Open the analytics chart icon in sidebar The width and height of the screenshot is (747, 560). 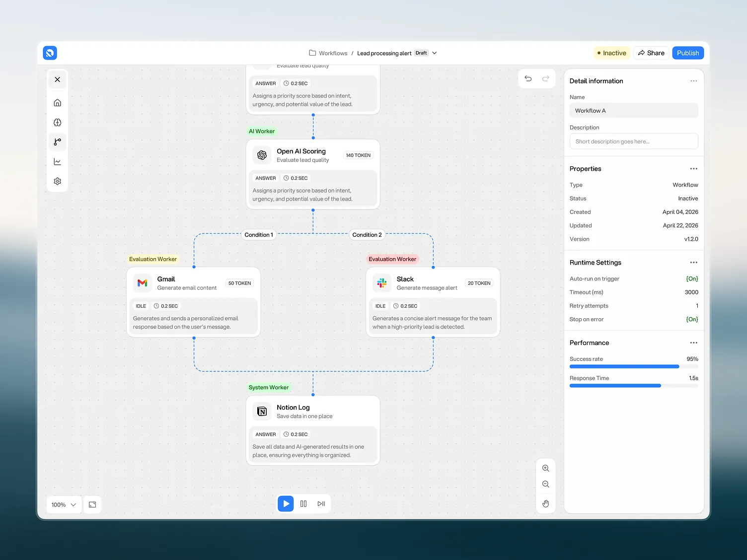[x=58, y=162]
